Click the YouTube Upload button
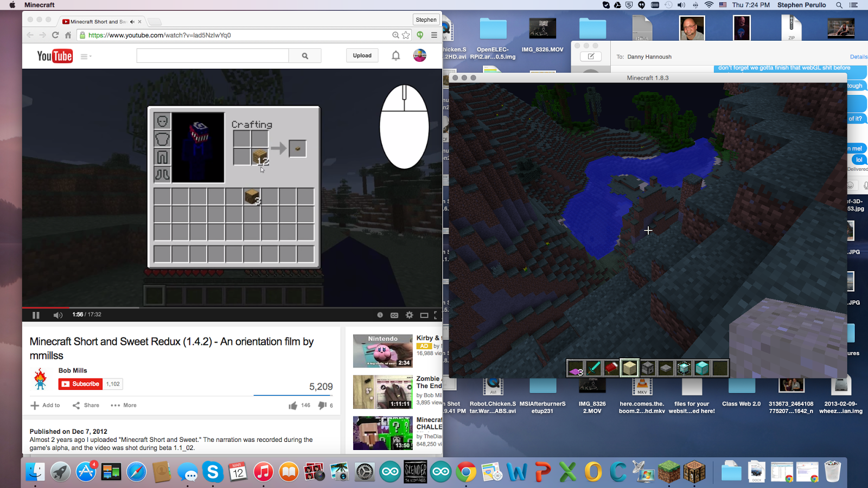 click(x=362, y=55)
